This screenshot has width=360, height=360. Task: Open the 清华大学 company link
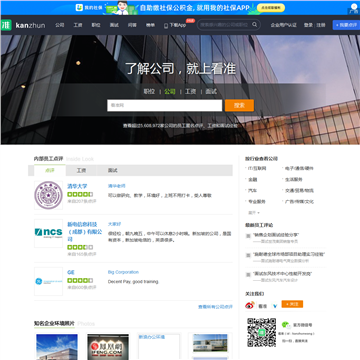click(x=77, y=186)
